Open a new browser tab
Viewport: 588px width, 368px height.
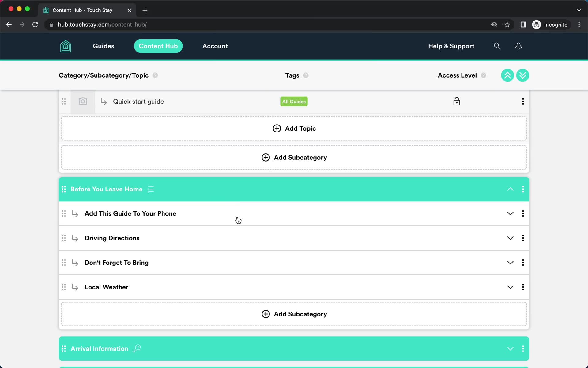point(145,10)
